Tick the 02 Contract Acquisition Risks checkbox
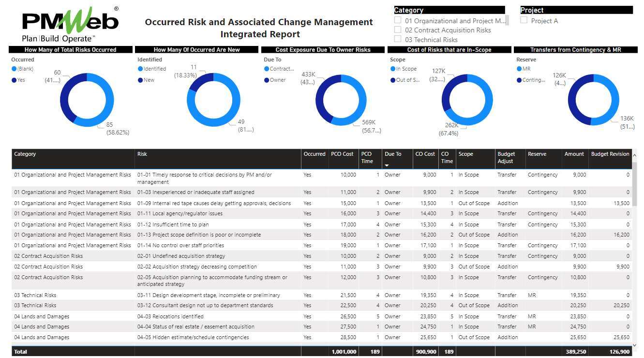The width and height of the screenshot is (644, 358). tap(398, 30)
